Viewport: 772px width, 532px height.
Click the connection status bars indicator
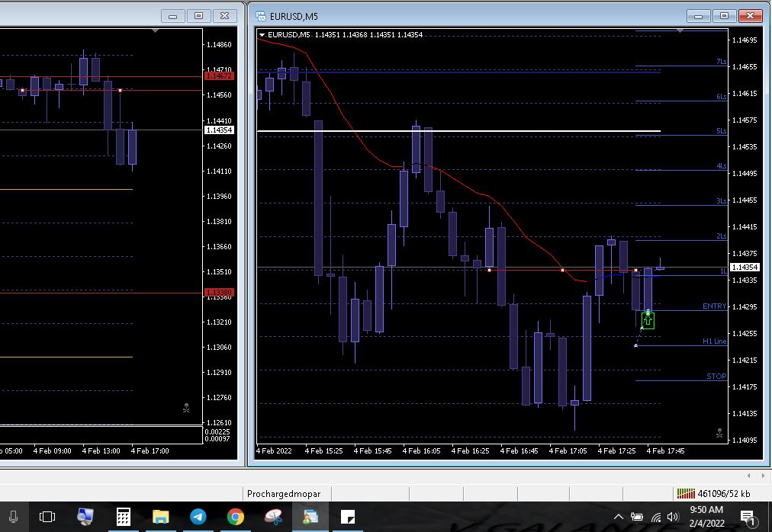point(686,494)
